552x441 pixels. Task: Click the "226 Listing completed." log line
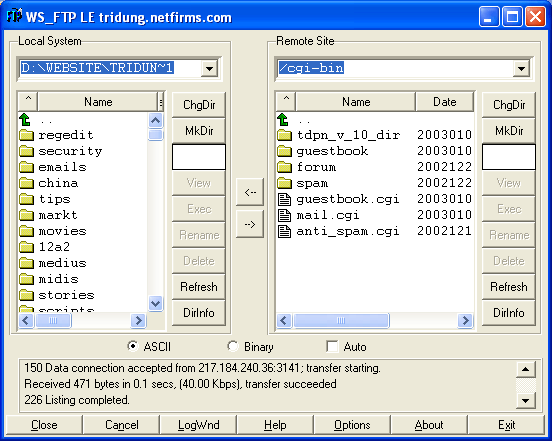click(77, 400)
